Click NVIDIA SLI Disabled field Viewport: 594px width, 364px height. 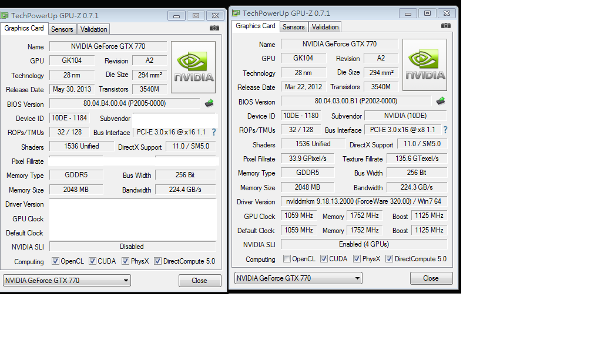[132, 247]
